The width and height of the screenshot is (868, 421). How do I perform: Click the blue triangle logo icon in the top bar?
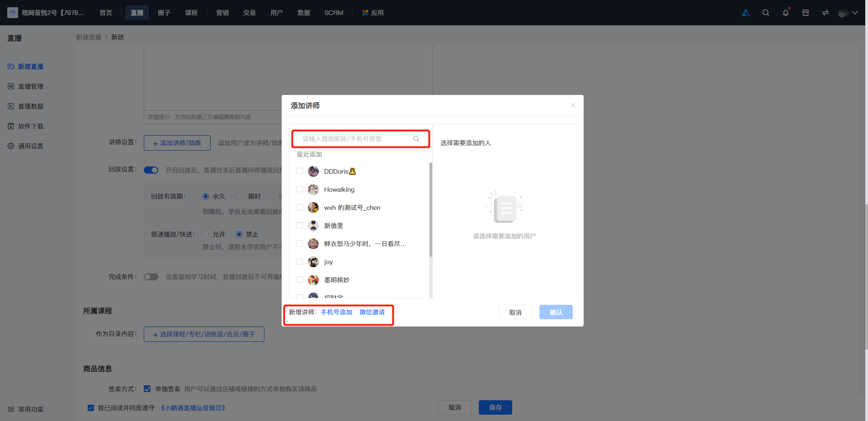pyautogui.click(x=746, y=13)
